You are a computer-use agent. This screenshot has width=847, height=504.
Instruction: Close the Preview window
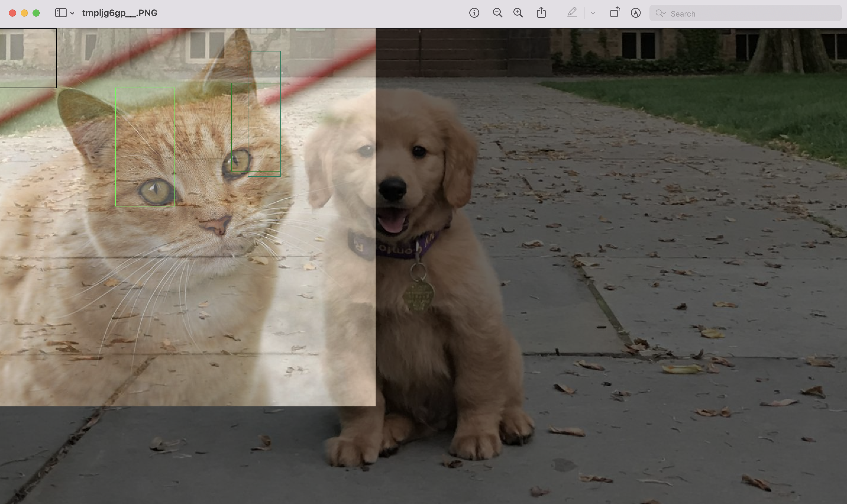[12, 13]
